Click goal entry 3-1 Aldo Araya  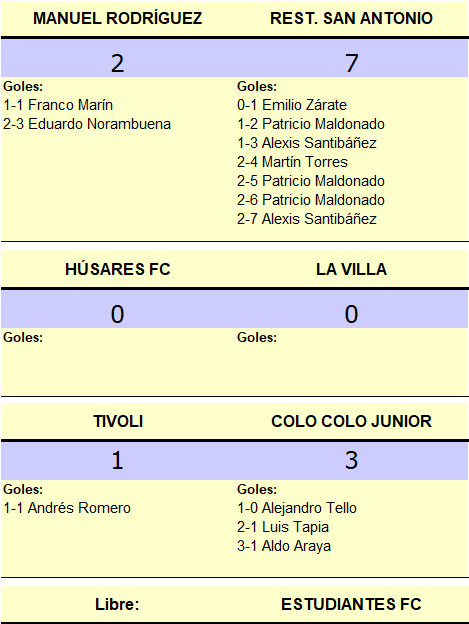pos(284,546)
